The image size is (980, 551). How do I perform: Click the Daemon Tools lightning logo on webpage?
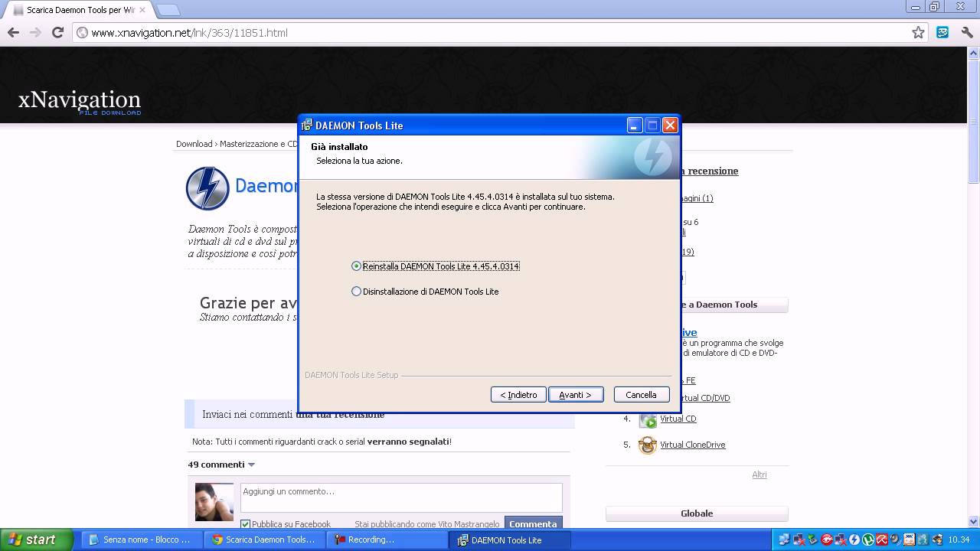pyautogui.click(x=207, y=188)
